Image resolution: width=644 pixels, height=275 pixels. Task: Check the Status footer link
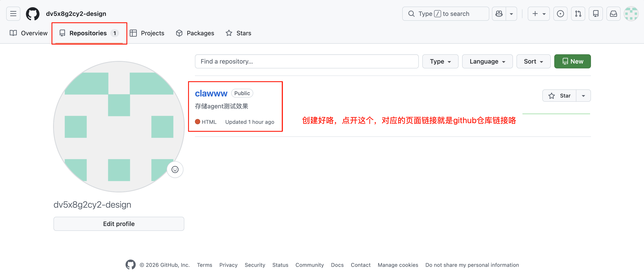click(x=280, y=265)
